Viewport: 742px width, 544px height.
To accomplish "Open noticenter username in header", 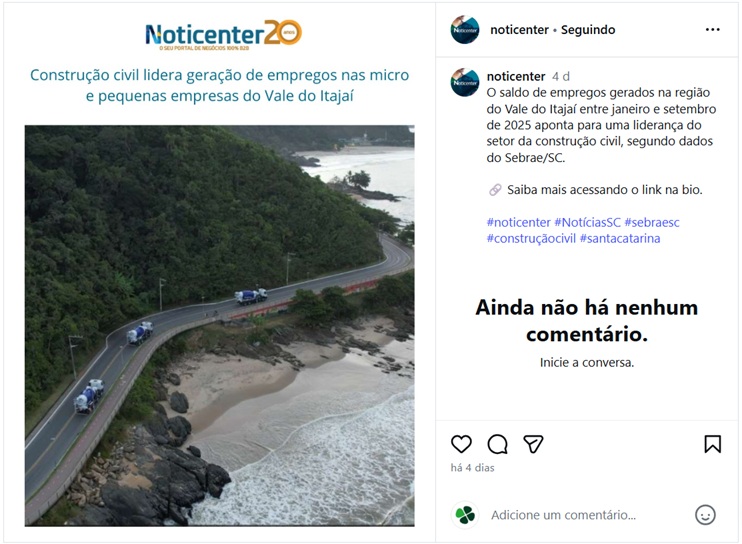I will (519, 30).
